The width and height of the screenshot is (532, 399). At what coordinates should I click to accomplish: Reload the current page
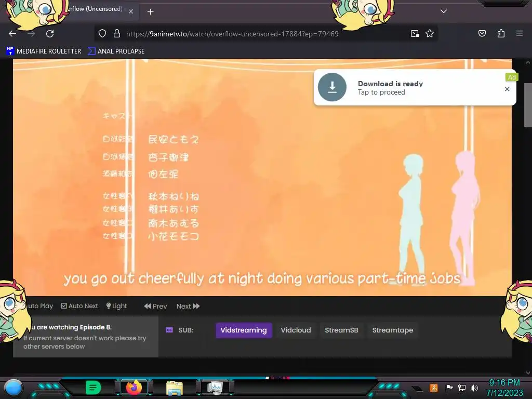(50, 34)
